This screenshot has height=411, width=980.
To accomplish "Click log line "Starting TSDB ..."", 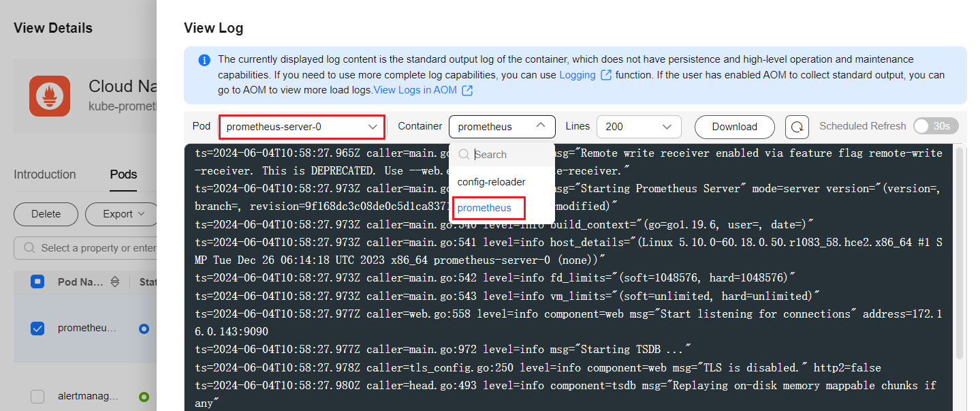I will tap(443, 350).
